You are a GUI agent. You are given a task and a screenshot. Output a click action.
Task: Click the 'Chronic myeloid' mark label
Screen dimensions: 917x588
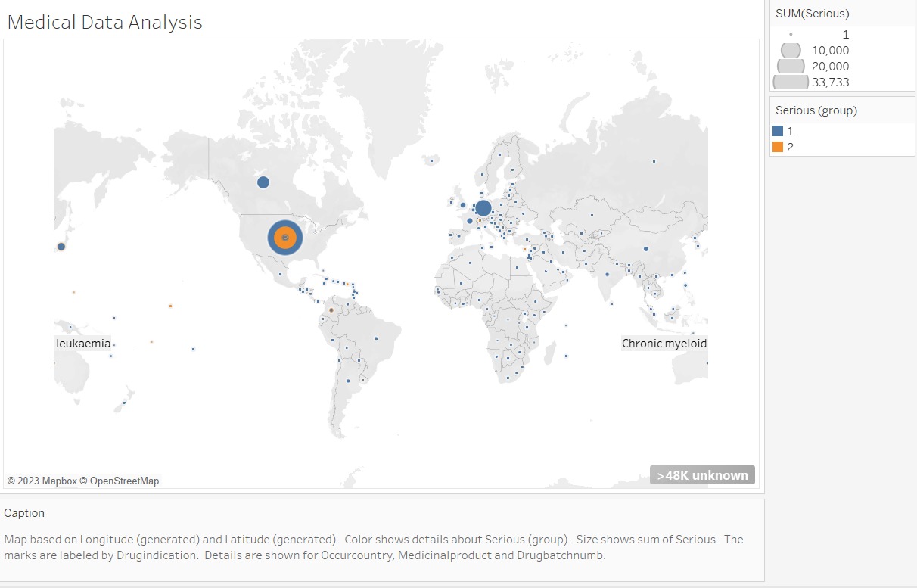[x=664, y=344]
